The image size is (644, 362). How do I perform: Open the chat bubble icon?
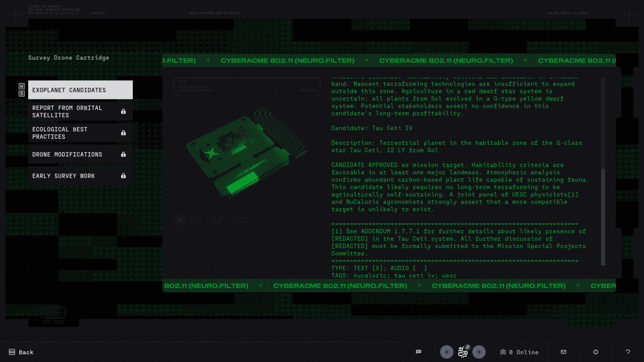(x=418, y=352)
